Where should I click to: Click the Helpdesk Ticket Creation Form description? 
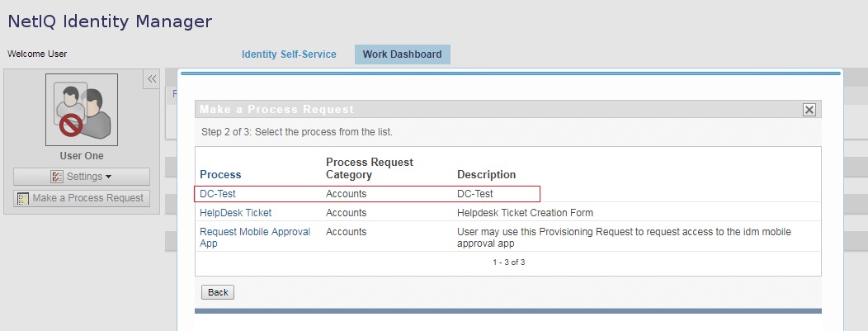[x=525, y=212]
